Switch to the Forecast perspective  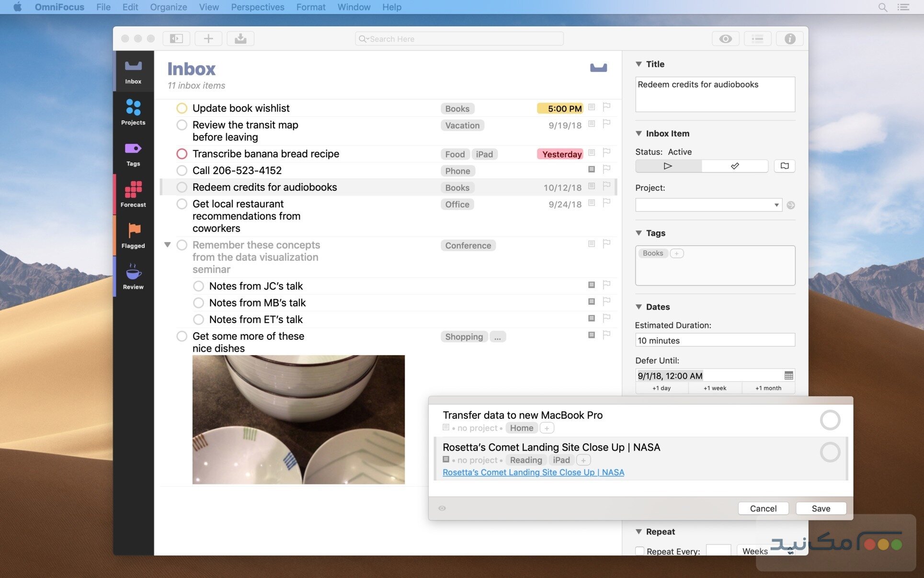pyautogui.click(x=133, y=194)
